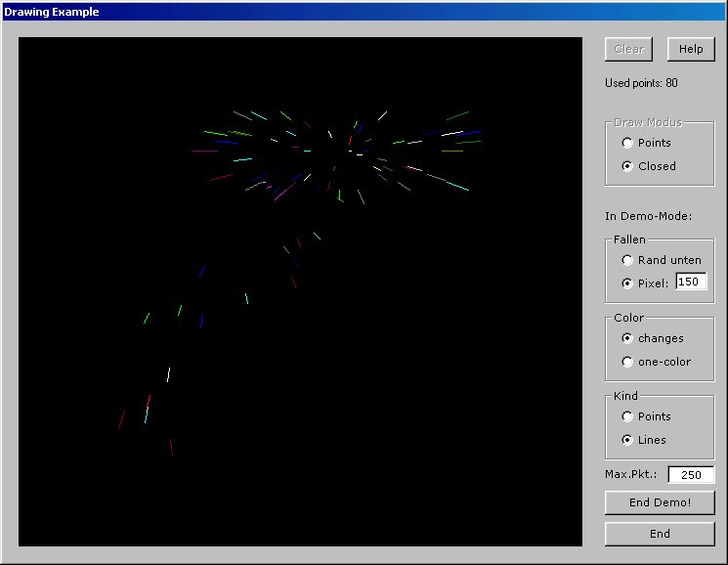
Task: Click the greyed-out Clear button
Action: pos(628,49)
